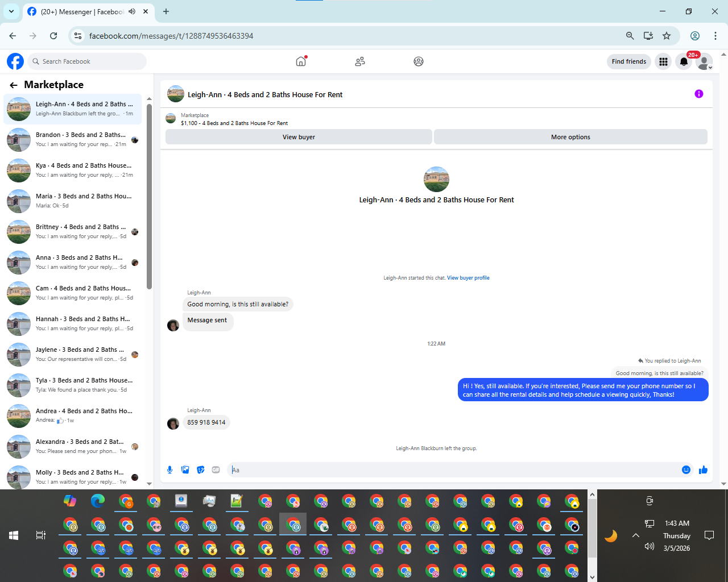Open the Windows notification center
This screenshot has height=582, width=728.
click(709, 535)
